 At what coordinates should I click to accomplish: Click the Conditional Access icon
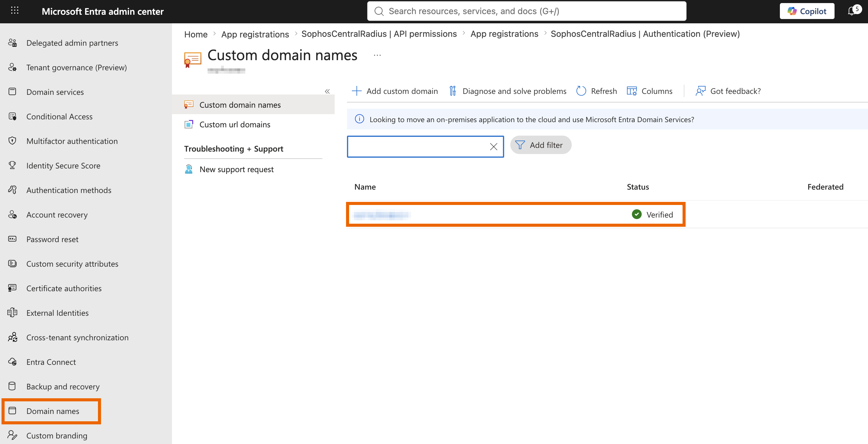coord(13,117)
